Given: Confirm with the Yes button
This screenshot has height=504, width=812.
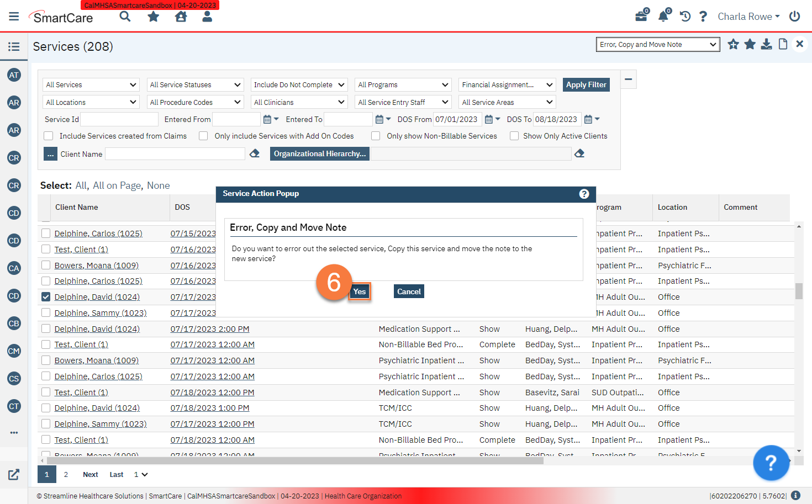Looking at the screenshot, I should click(360, 291).
